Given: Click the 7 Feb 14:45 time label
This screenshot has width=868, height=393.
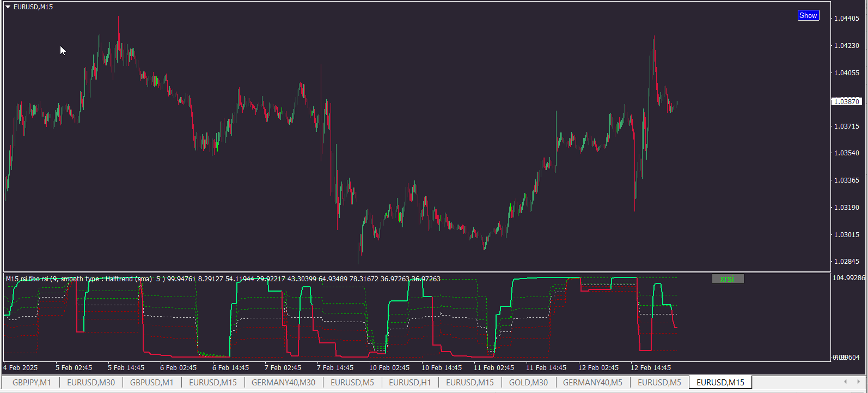Looking at the screenshot, I should [x=335, y=368].
